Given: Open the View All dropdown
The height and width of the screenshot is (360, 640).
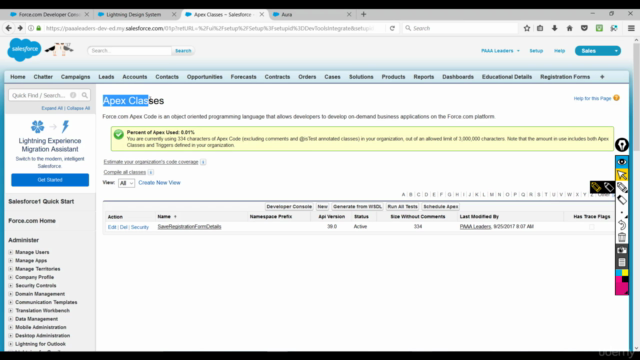Looking at the screenshot, I should (x=126, y=183).
